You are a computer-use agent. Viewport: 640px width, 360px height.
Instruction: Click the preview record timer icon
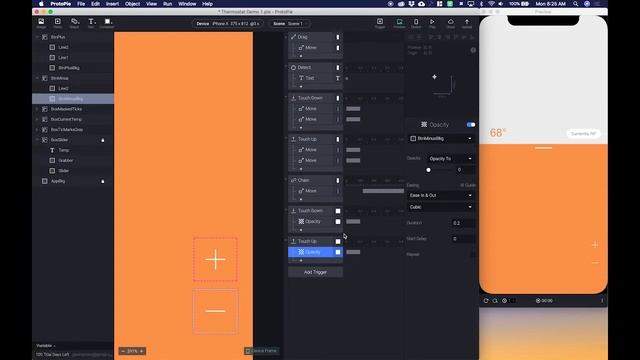click(544, 300)
